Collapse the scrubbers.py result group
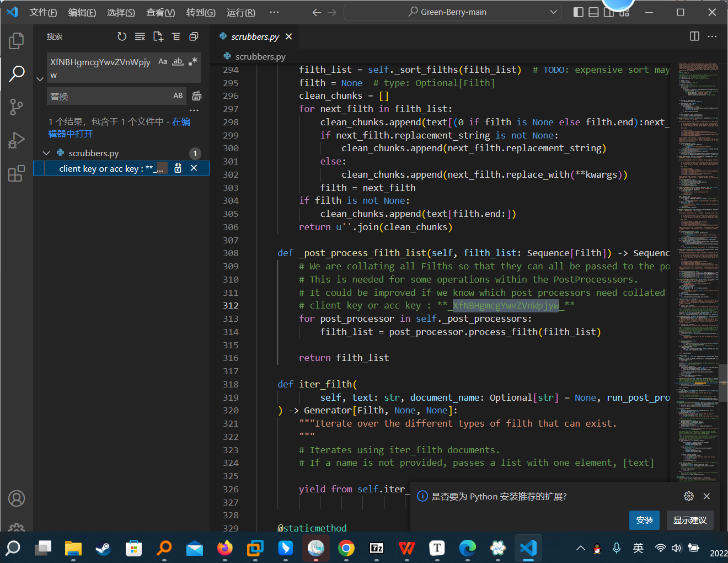Screen dimensions: 728x563 [46, 153]
